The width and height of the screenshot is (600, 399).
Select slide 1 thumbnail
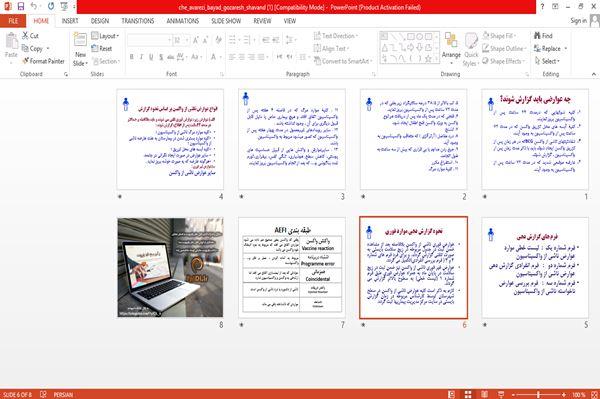click(x=535, y=139)
